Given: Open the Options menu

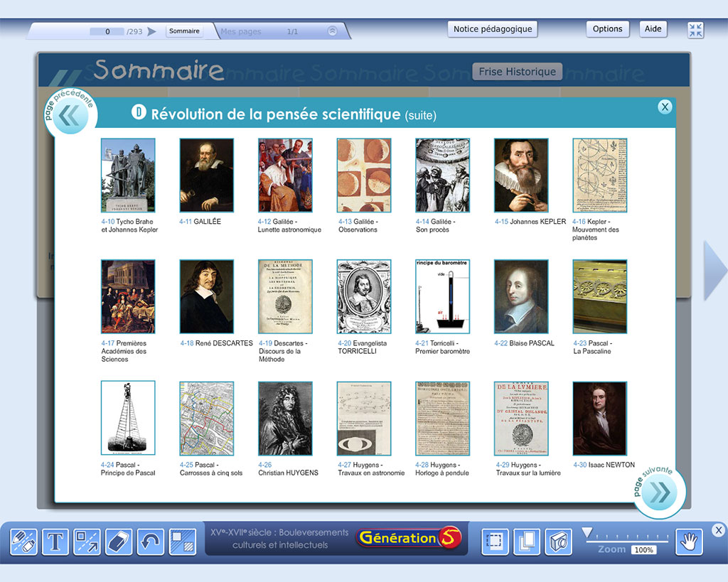Looking at the screenshot, I should click(x=607, y=29).
